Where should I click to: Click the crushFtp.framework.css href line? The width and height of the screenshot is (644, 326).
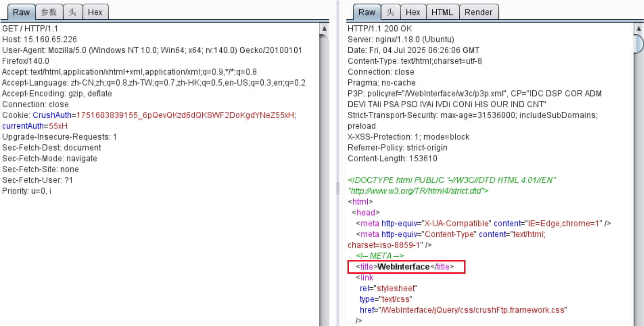(x=463, y=310)
